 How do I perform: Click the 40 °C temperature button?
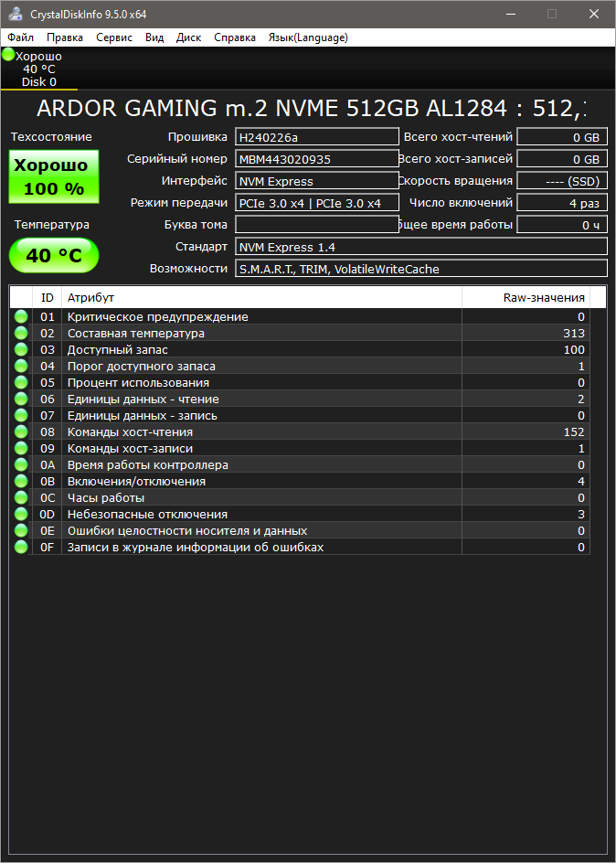tap(54, 255)
